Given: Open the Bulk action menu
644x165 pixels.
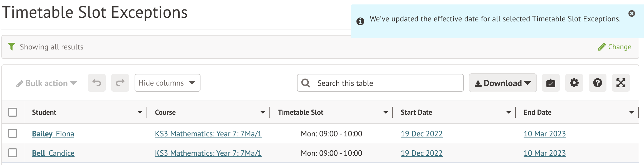Looking at the screenshot, I should point(46,83).
